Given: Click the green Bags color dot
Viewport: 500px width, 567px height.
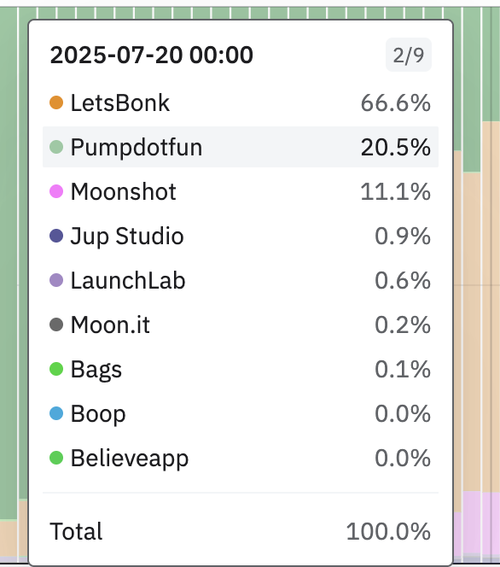Looking at the screenshot, I should (x=56, y=369).
